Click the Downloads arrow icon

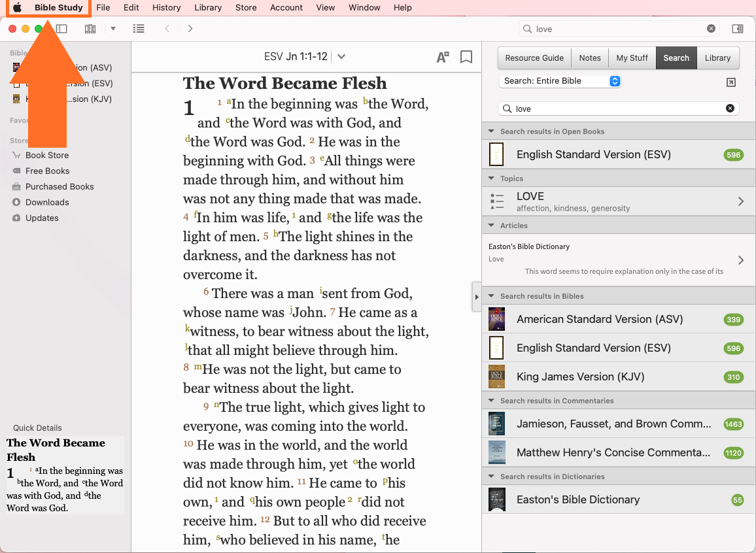[16, 203]
